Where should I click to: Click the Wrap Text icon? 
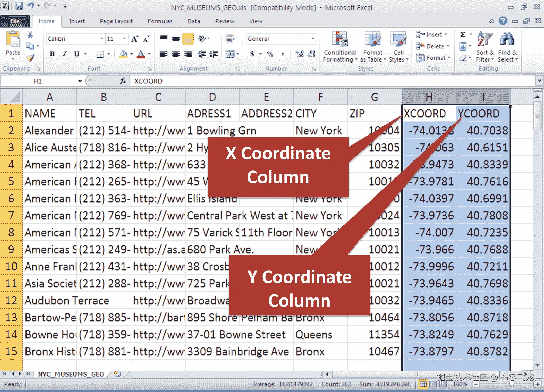click(230, 39)
